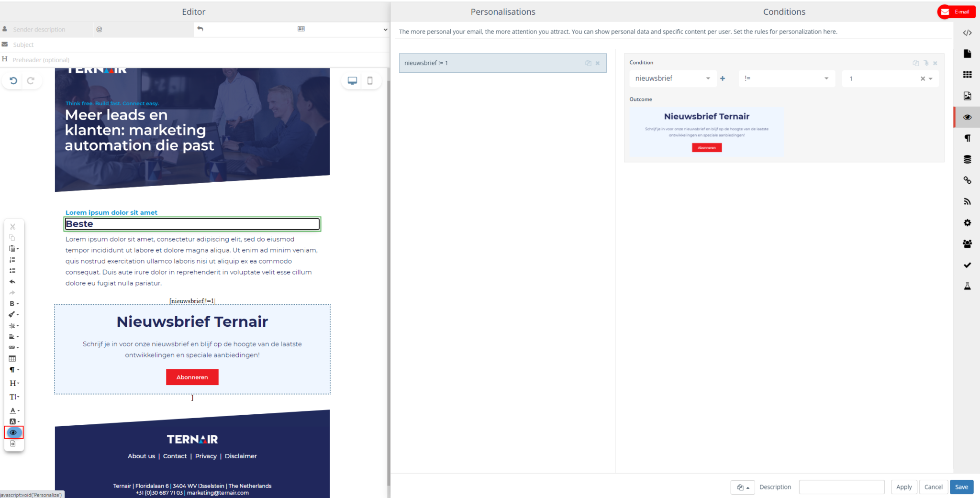Open the audience group icon in right sidebar
Viewport: 980px width, 498px height.
click(967, 243)
